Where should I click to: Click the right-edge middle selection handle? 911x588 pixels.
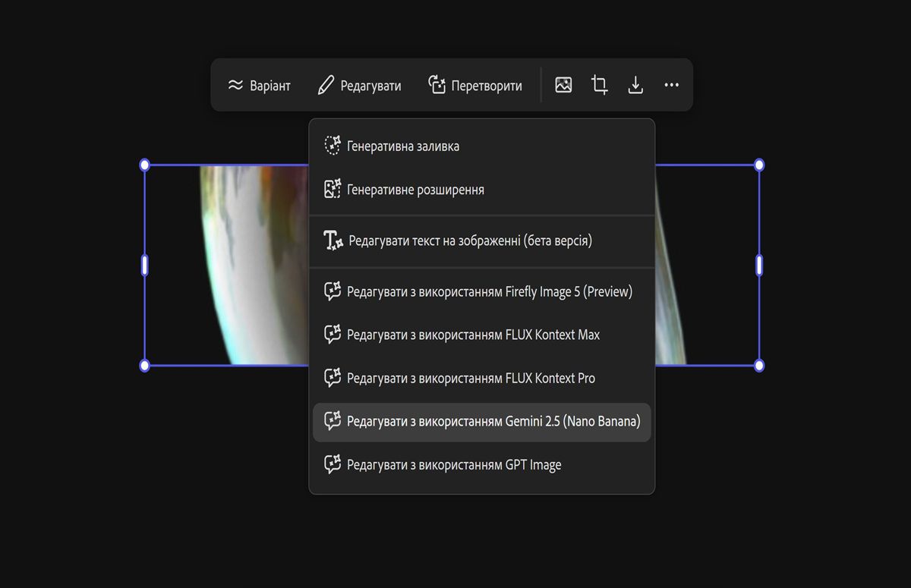coord(759,265)
